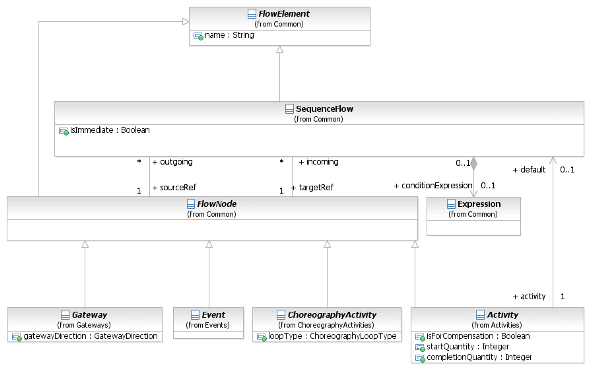This screenshot has height=371, width=598.
Task: Select the FlowNode class title
Action: [217, 204]
